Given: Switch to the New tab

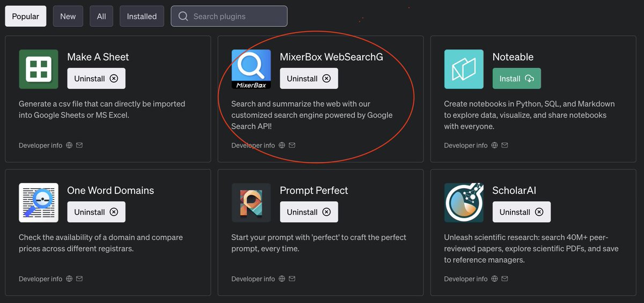Looking at the screenshot, I should tap(68, 16).
